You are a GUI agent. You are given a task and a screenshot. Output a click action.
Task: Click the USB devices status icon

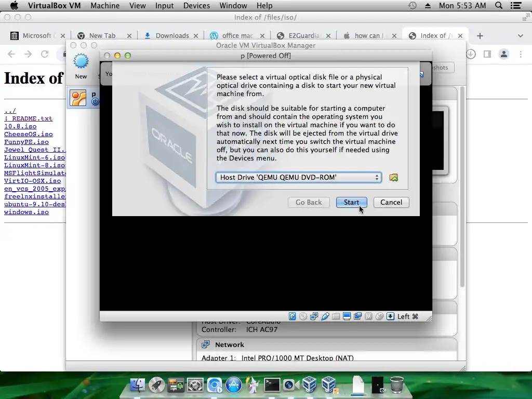coord(325,316)
